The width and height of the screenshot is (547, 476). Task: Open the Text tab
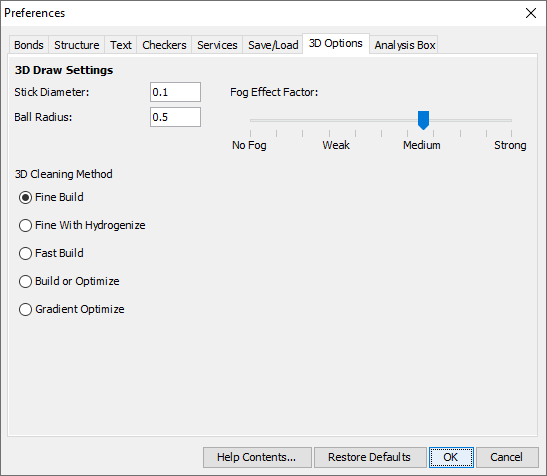tap(121, 45)
